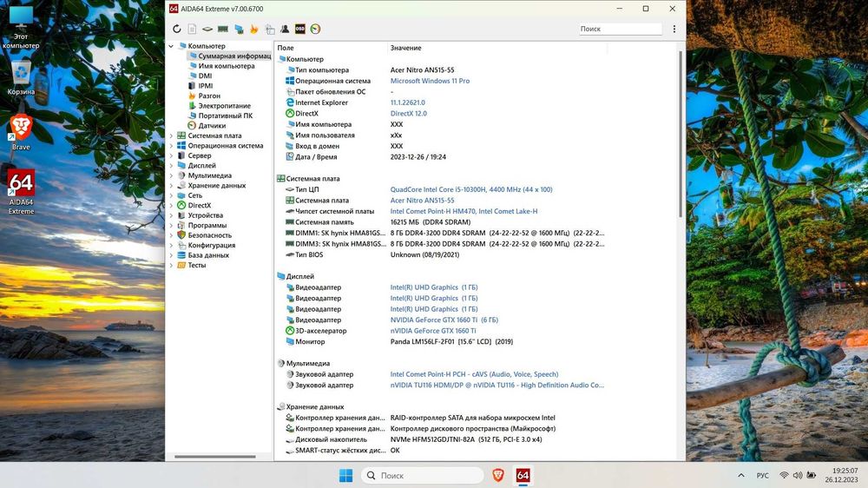The width and height of the screenshot is (868, 488).
Task: Click the CPU chip toolbar icon
Action: click(207, 29)
